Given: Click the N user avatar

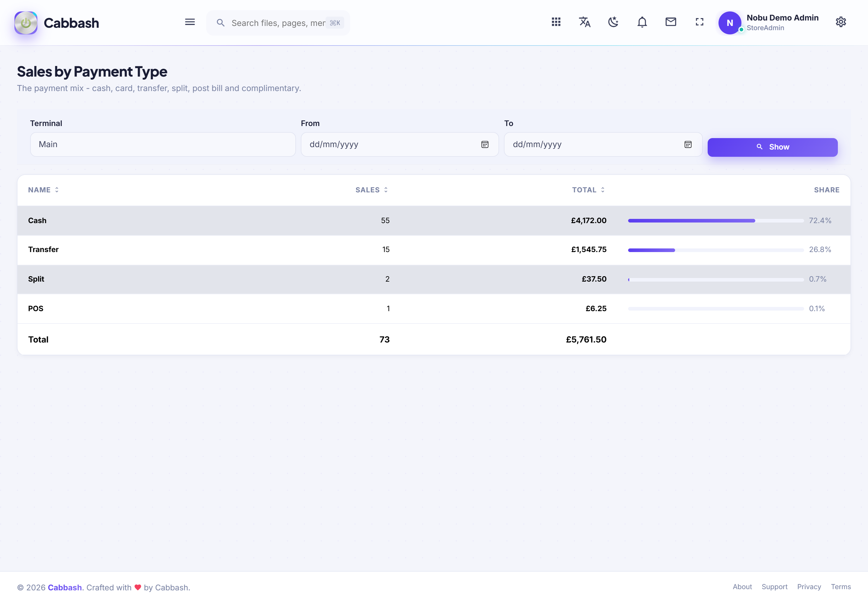Looking at the screenshot, I should point(730,23).
